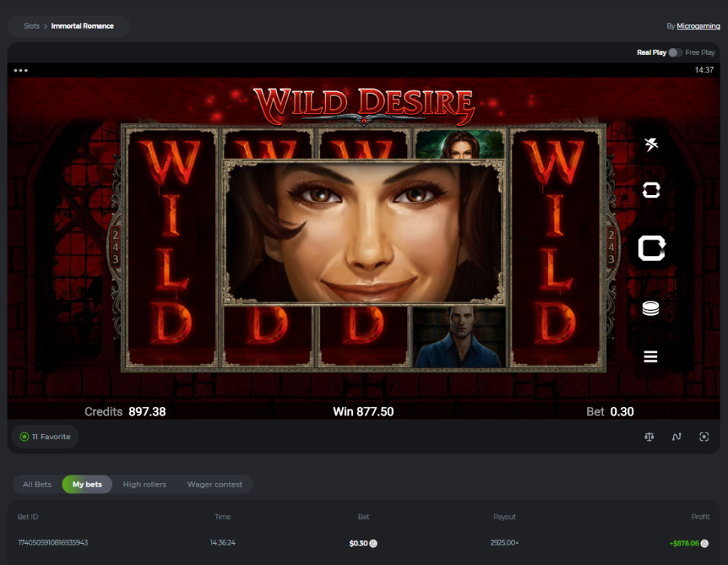The image size is (728, 565).
Task: Show the Wager contest tab
Action: click(215, 484)
